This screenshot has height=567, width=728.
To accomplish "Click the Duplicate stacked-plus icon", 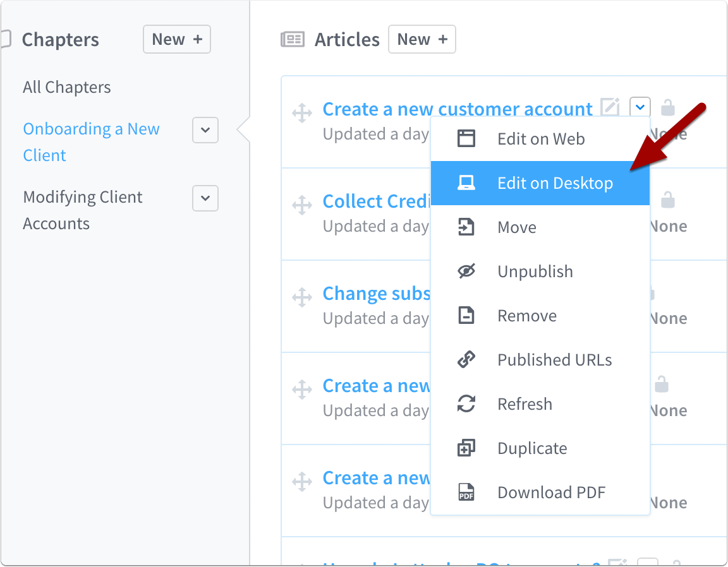I will tap(466, 448).
